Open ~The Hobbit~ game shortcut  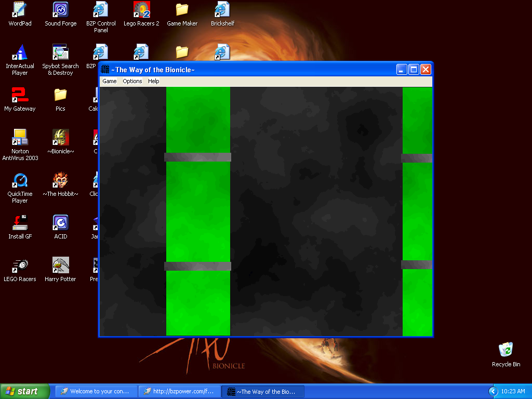60,184
